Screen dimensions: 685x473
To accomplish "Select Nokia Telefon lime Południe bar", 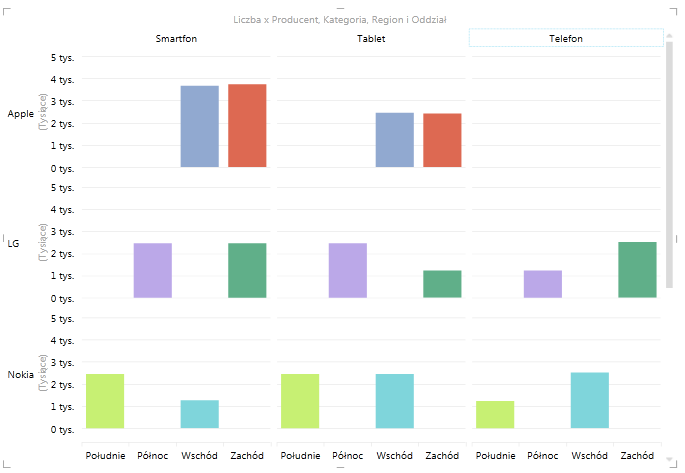I will (495, 414).
